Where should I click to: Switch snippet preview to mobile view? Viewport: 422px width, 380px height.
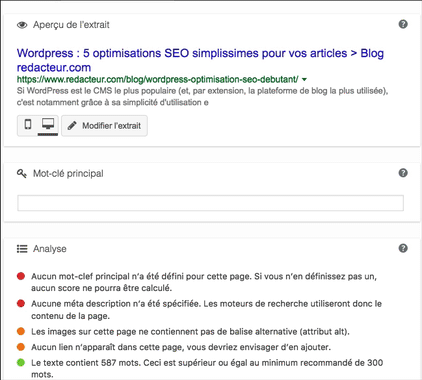tap(28, 125)
